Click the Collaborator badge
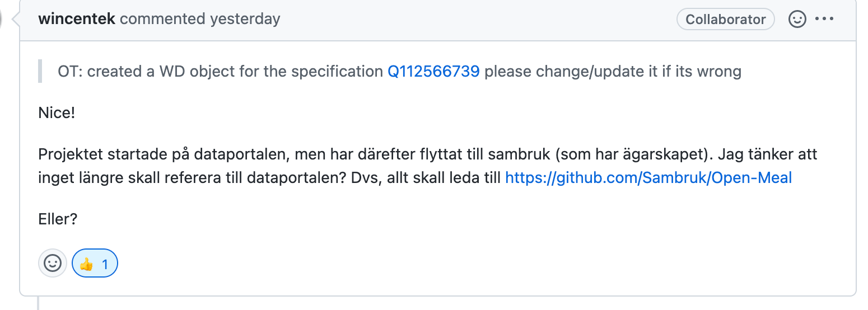Screen dimensions: 868x310 coord(725,19)
